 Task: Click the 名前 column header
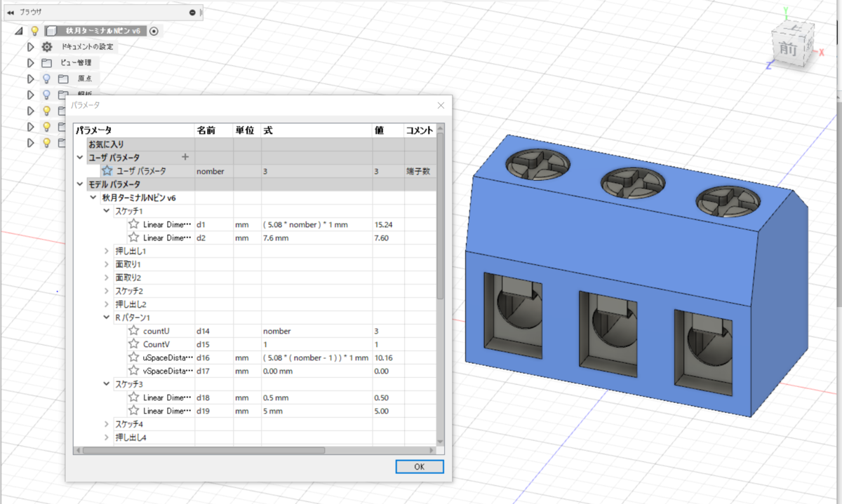pyautogui.click(x=214, y=130)
